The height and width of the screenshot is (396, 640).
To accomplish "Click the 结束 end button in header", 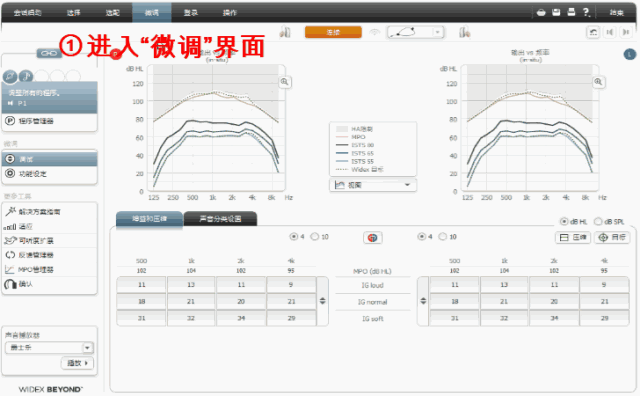I will point(616,12).
